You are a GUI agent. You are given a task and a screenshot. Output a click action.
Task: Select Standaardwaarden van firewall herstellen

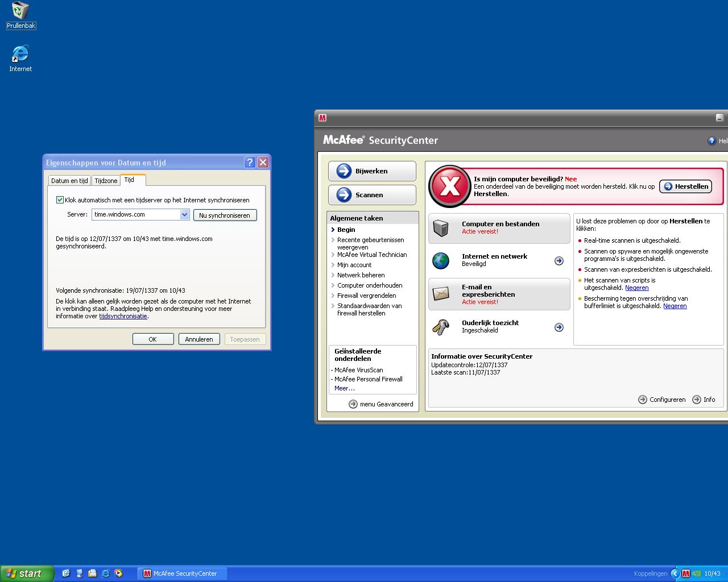tap(370, 309)
